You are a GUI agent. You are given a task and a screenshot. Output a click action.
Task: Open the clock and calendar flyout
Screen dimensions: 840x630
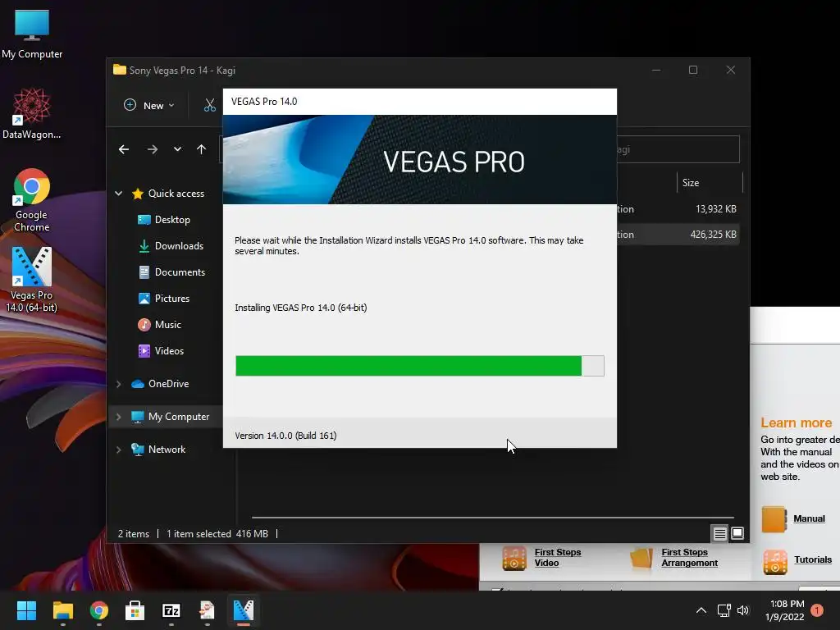785,610
